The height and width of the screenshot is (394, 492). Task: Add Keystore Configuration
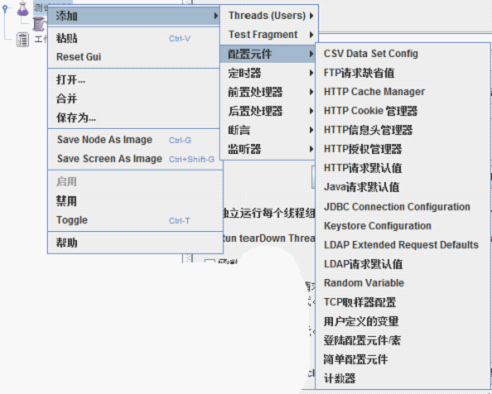click(403, 226)
